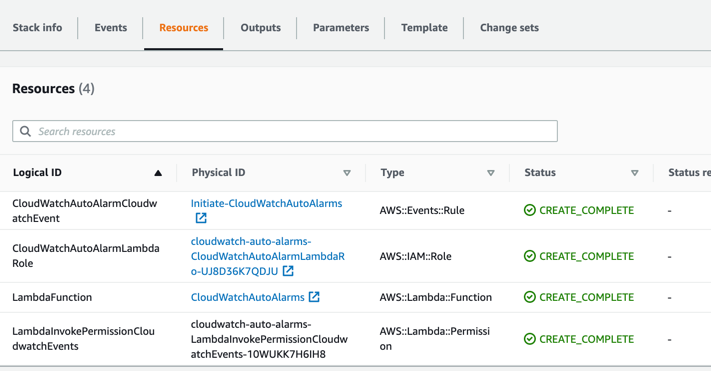This screenshot has width=711, height=371.
Task: Select the Resources tab
Action: pyautogui.click(x=184, y=28)
